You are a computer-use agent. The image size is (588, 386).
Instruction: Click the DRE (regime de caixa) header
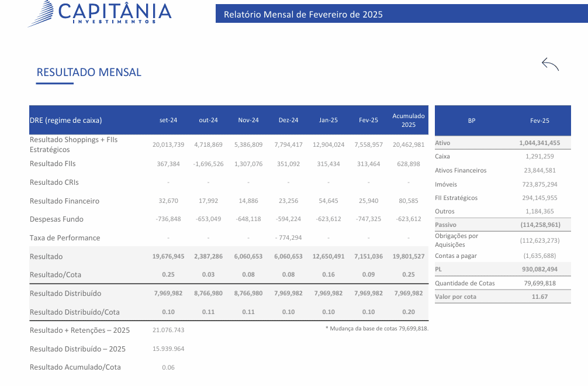coord(66,120)
